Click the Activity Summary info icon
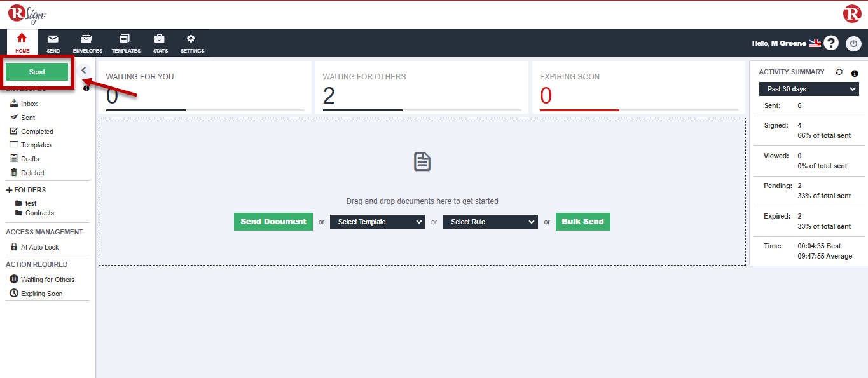This screenshot has height=378, width=868. (855, 73)
